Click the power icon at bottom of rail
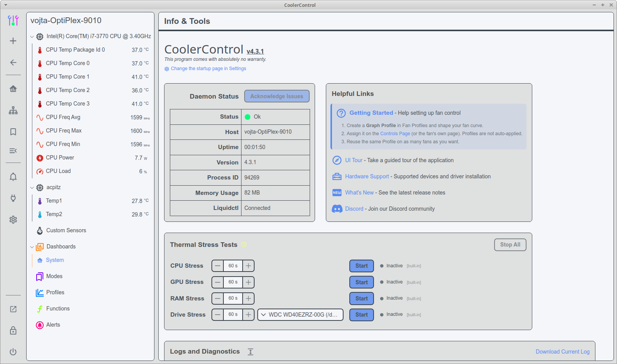The width and height of the screenshot is (617, 364). [x=13, y=352]
